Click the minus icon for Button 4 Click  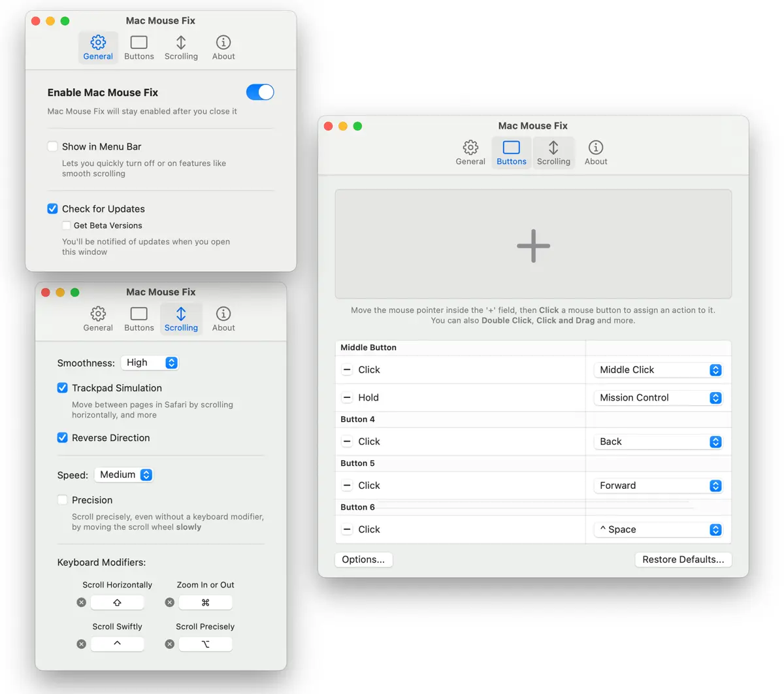coord(347,442)
